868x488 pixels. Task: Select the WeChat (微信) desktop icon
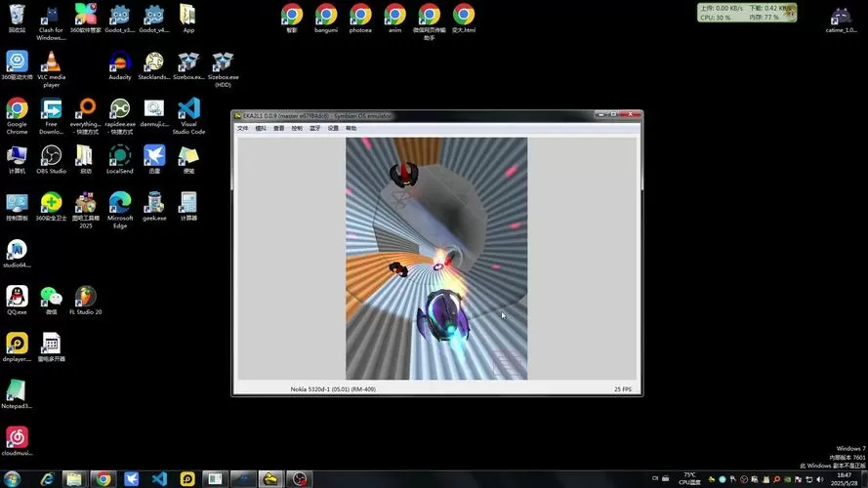[51, 301]
